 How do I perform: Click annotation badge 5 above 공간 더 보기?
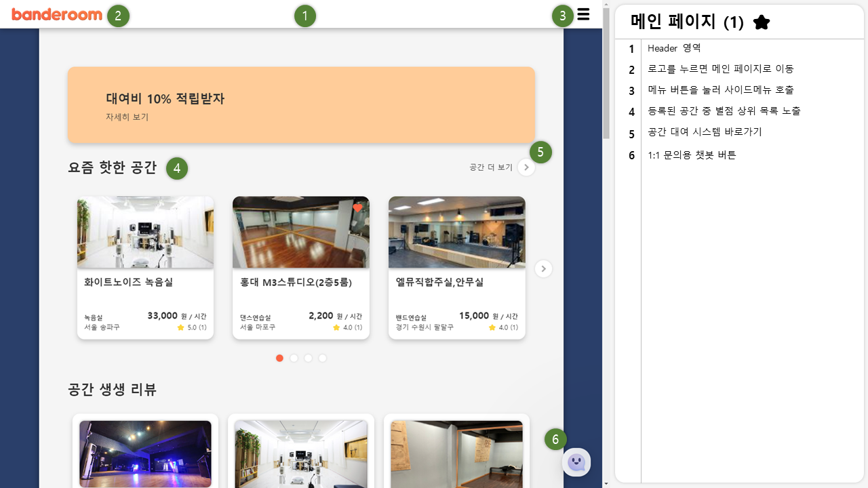539,151
